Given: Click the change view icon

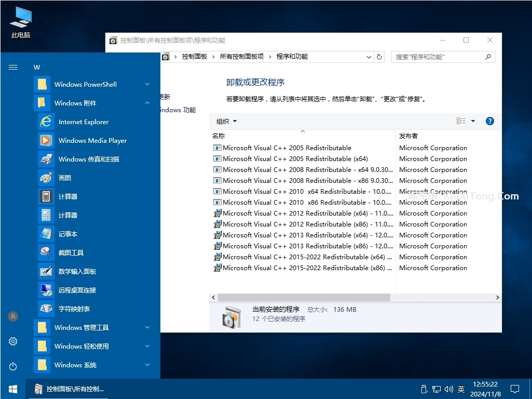Looking at the screenshot, I should 461,121.
